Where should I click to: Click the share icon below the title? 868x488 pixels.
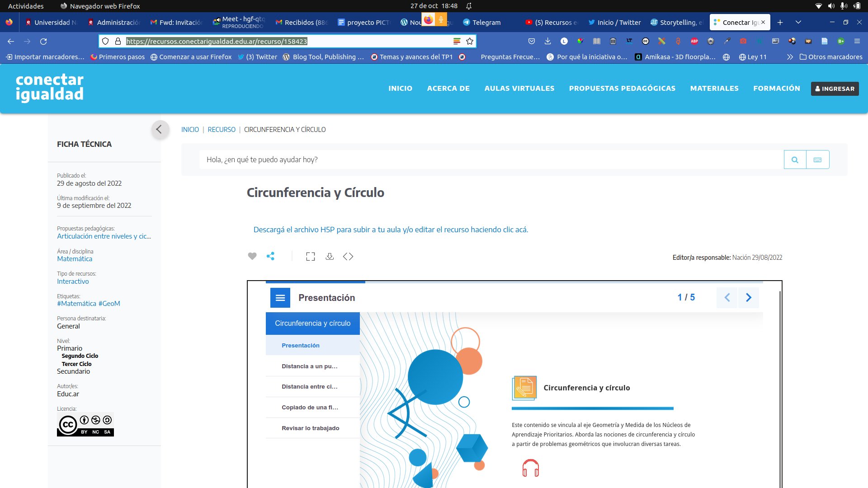(x=270, y=256)
